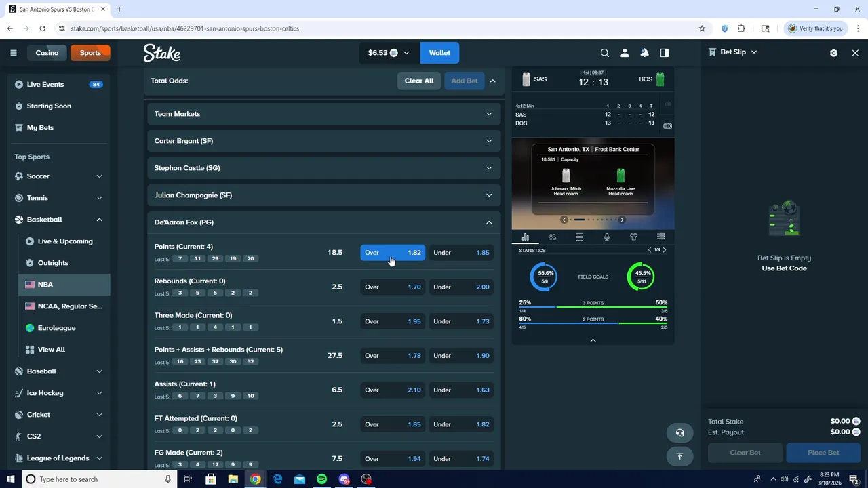Expand the CS2 esports menu
The image size is (868, 488).
[59, 436]
